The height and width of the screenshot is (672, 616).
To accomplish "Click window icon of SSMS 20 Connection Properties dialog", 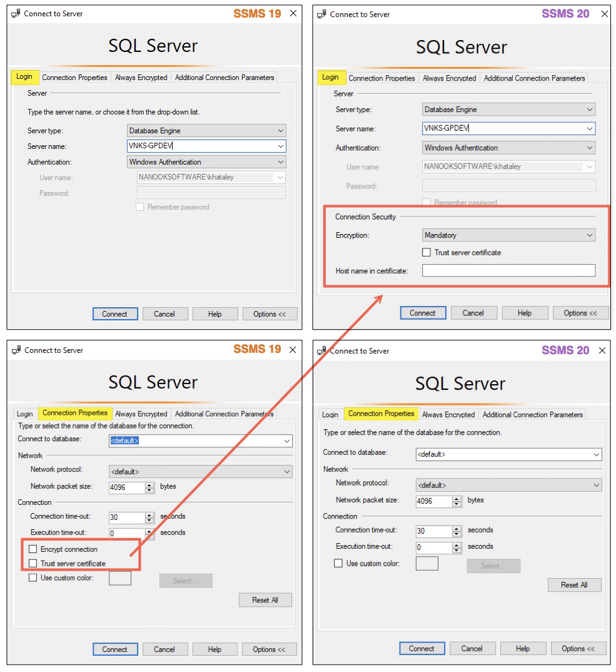I will [321, 350].
